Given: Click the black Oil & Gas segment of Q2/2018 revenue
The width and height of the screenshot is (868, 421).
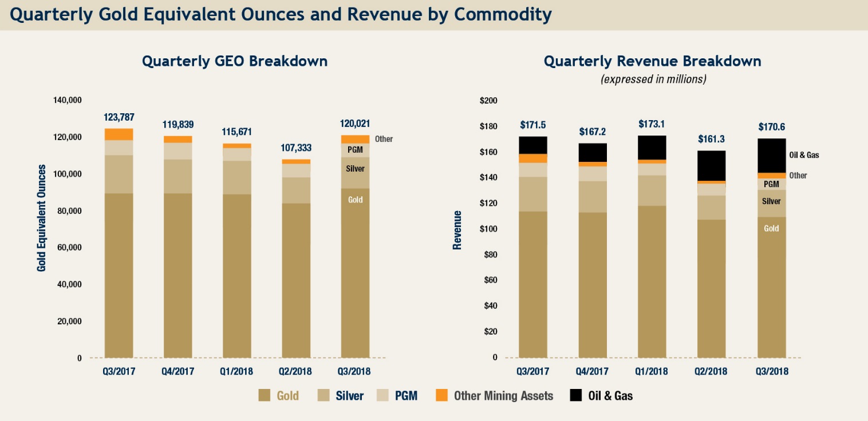Looking at the screenshot, I should tap(712, 166).
